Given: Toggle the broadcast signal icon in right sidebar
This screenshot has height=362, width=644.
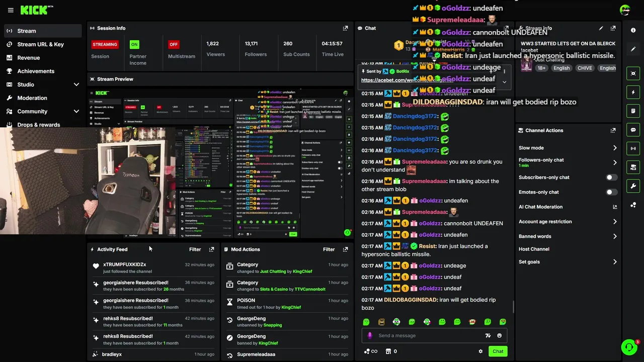Looking at the screenshot, I should [633, 148].
